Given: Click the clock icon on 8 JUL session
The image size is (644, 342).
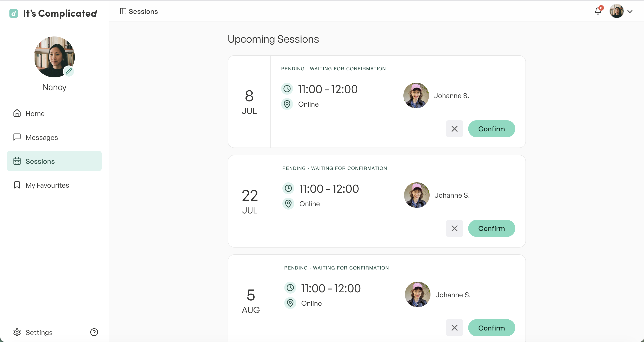Looking at the screenshot, I should point(287,89).
